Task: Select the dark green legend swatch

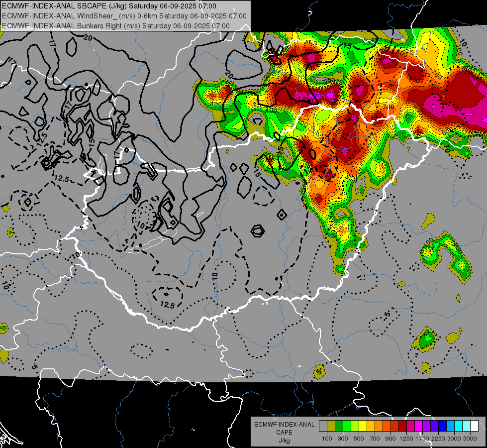Action: [x=339, y=426]
